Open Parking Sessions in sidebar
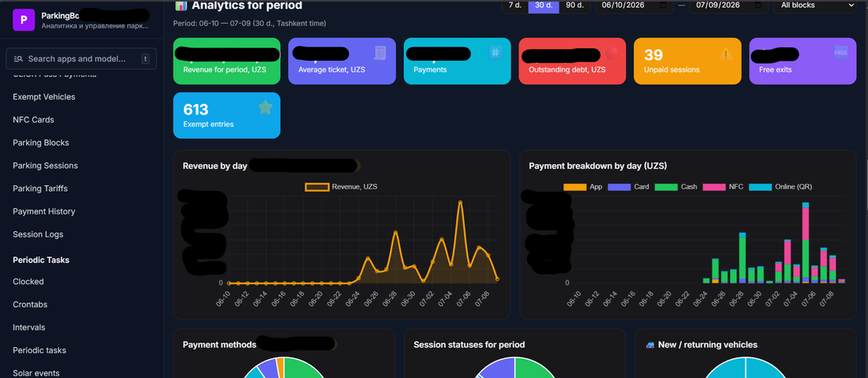This screenshot has width=868, height=378. pyautogui.click(x=46, y=166)
